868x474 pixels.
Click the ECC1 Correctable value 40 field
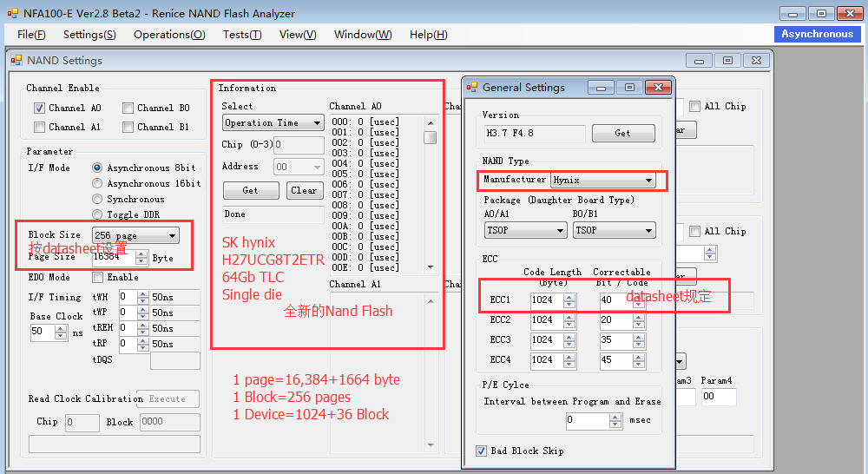pyautogui.click(x=615, y=300)
